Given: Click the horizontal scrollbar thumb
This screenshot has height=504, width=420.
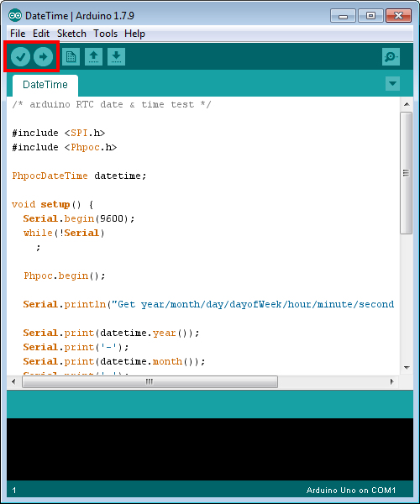Looking at the screenshot, I should tap(150, 381).
